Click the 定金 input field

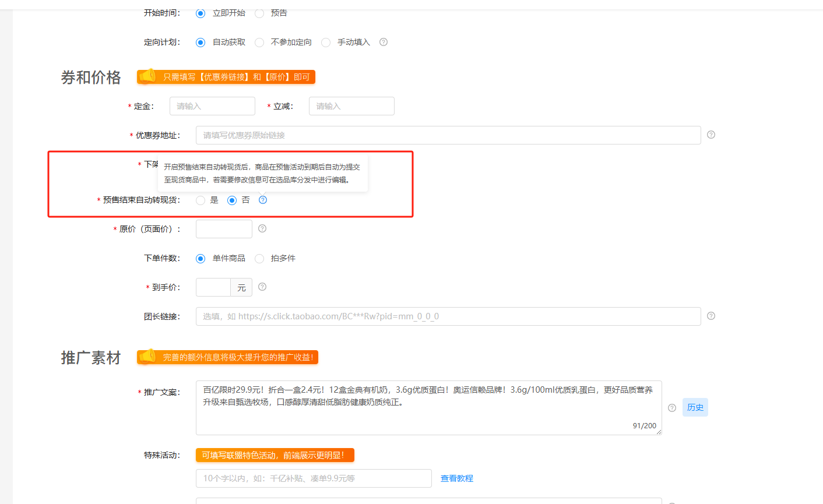point(212,106)
